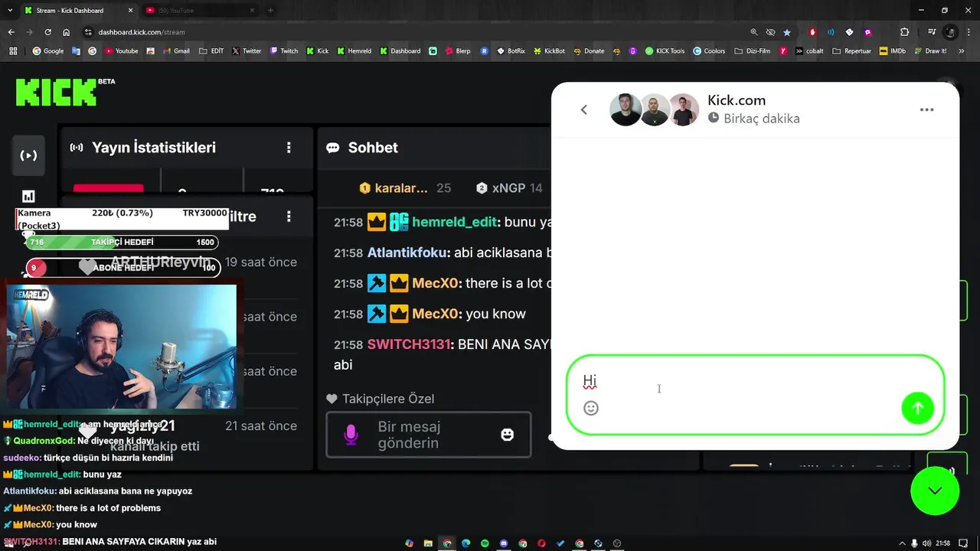Open the cobalt bookmark
The width and height of the screenshot is (980, 551).
click(x=809, y=51)
